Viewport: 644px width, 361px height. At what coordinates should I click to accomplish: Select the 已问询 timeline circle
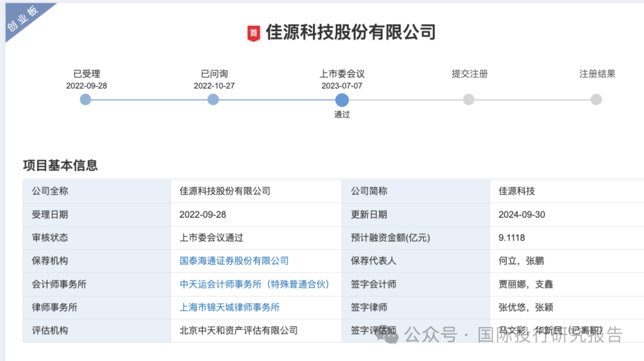click(213, 99)
